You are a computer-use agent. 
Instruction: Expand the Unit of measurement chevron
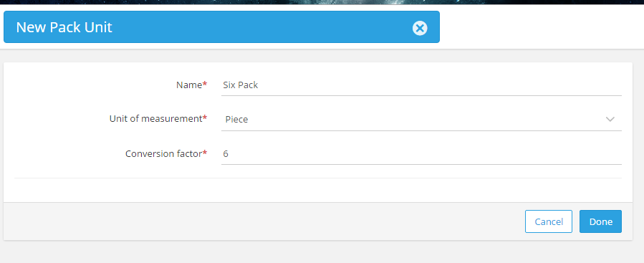click(610, 119)
